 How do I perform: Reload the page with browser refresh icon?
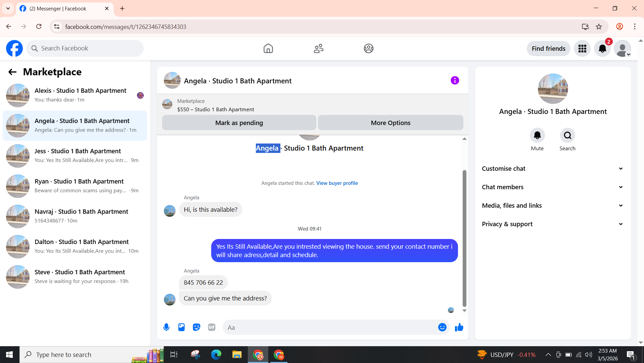[x=39, y=27]
